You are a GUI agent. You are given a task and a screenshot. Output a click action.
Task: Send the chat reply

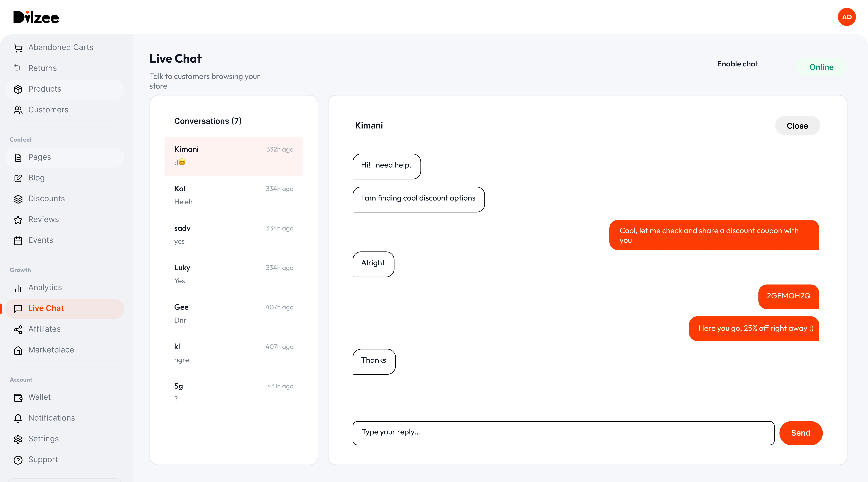801,433
